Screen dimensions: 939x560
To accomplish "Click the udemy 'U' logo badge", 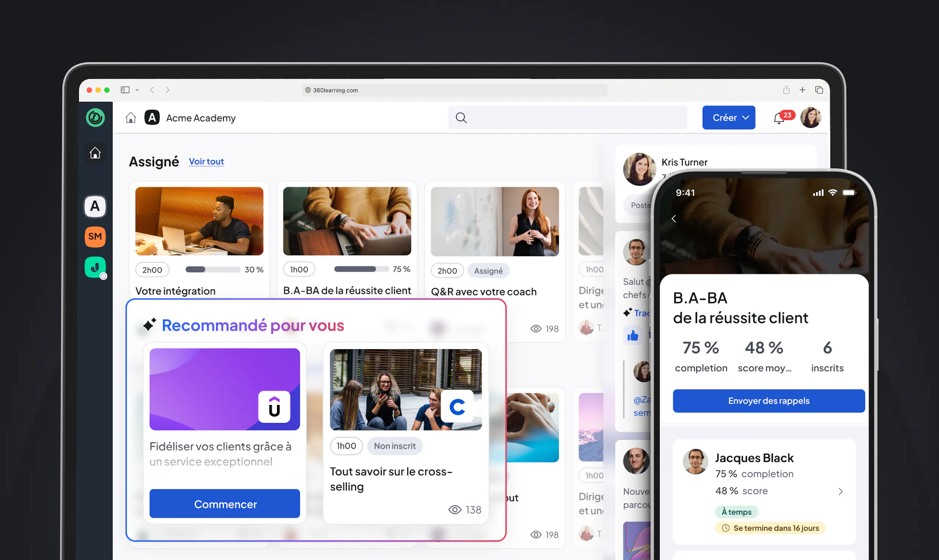I will pyautogui.click(x=274, y=407).
